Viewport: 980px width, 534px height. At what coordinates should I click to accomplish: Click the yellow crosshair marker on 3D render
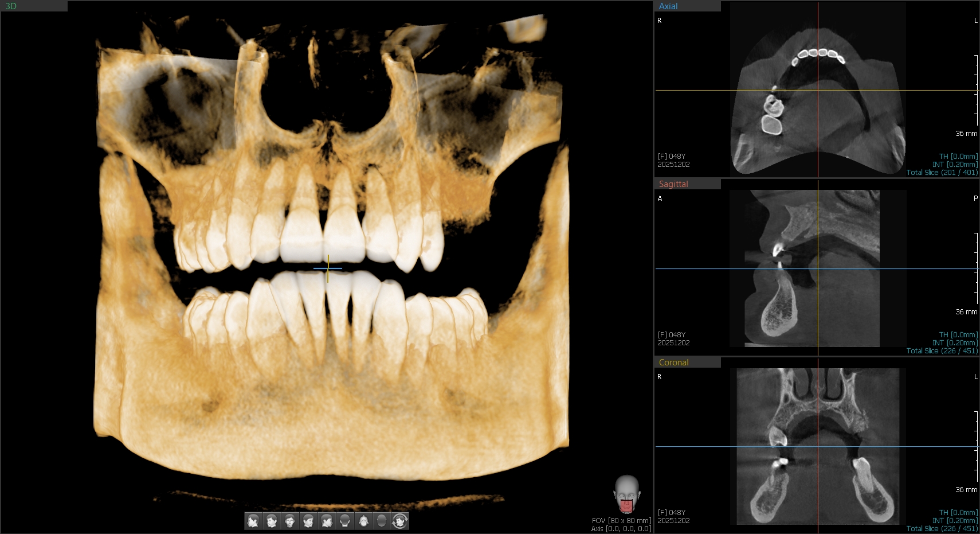pyautogui.click(x=328, y=268)
